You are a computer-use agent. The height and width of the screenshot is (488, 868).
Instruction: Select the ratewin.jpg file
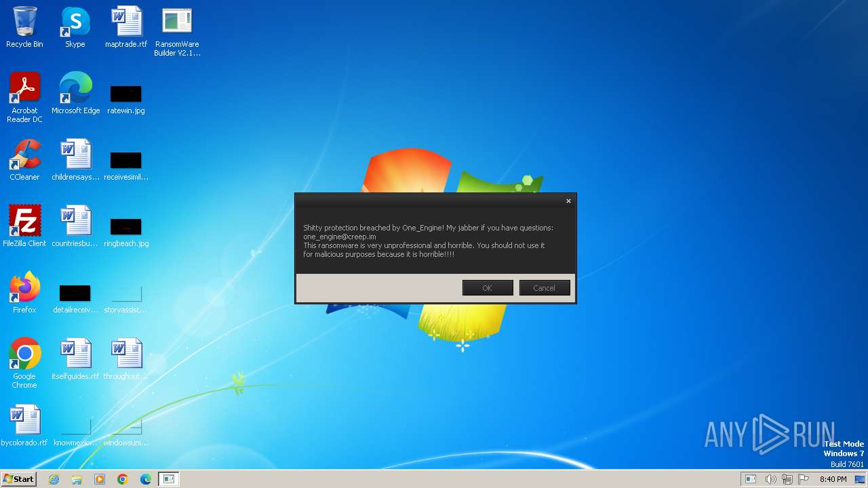click(x=126, y=98)
